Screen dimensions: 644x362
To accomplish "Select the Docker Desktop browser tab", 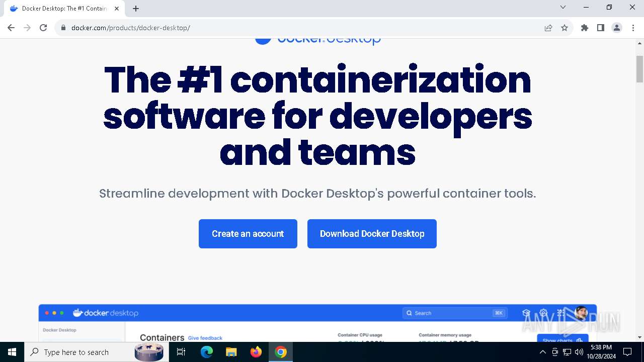I will (64, 9).
